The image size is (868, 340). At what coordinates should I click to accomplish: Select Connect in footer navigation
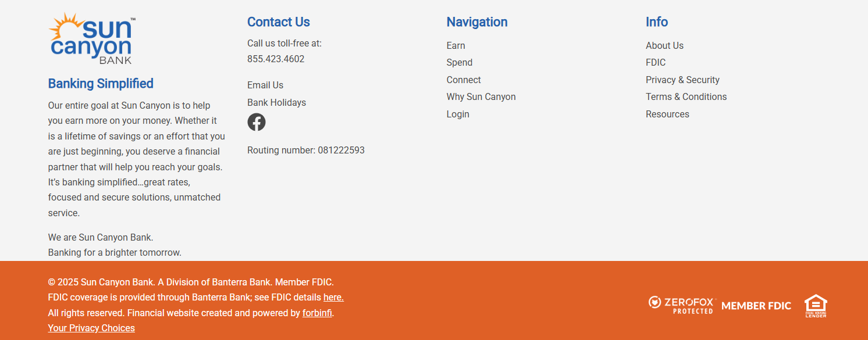point(464,80)
